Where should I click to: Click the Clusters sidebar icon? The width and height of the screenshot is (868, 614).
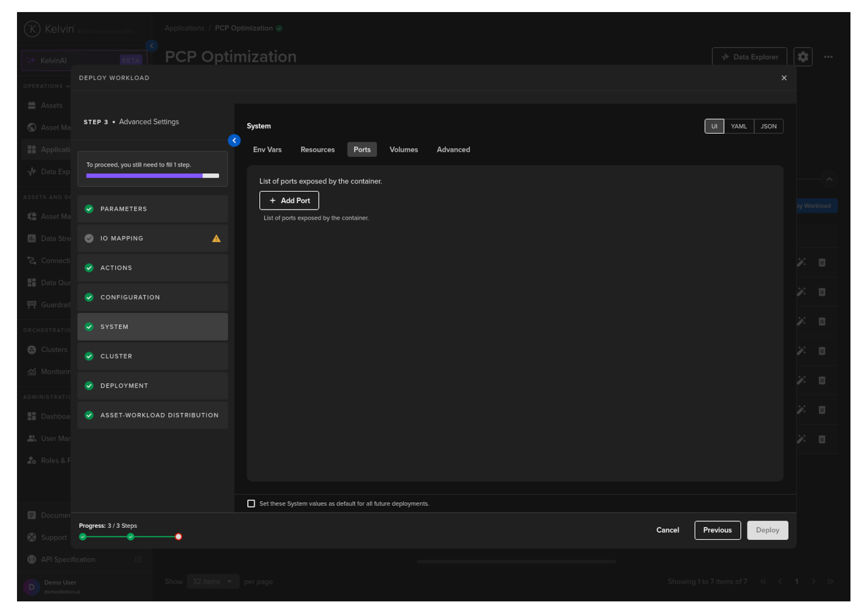32,350
